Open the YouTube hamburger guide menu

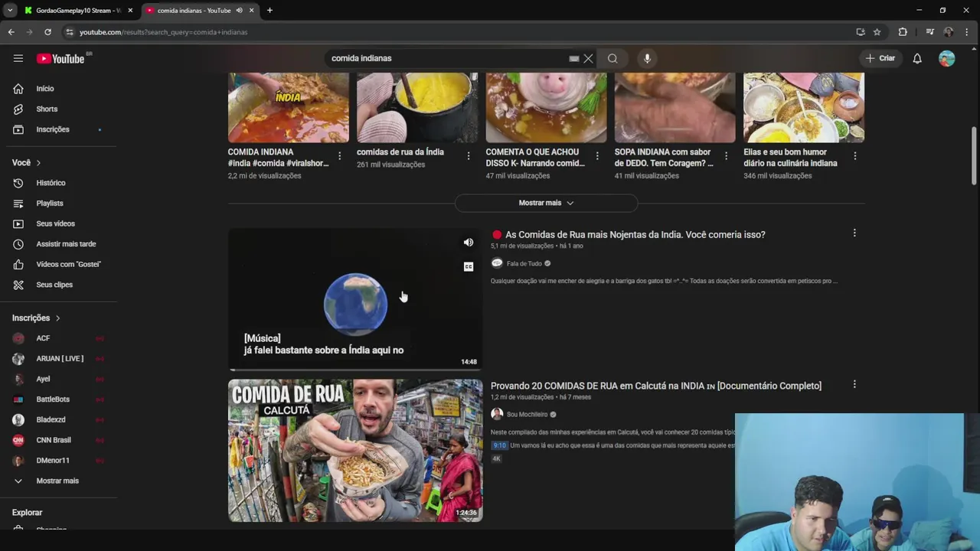tap(18, 58)
